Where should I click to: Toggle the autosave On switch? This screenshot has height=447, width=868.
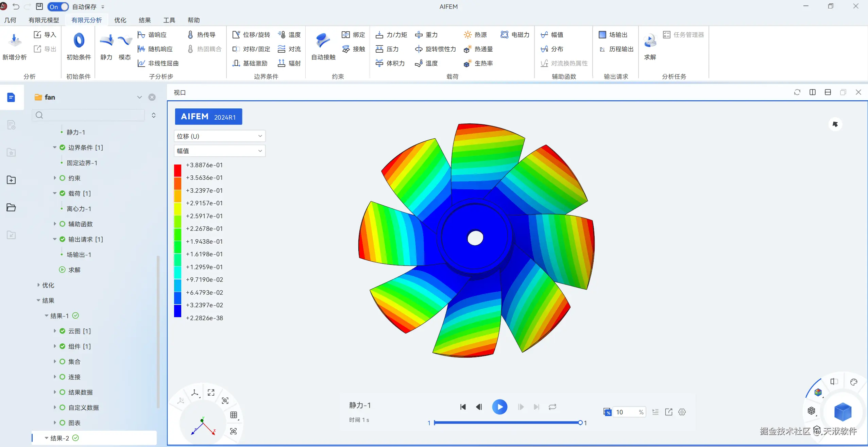click(58, 7)
